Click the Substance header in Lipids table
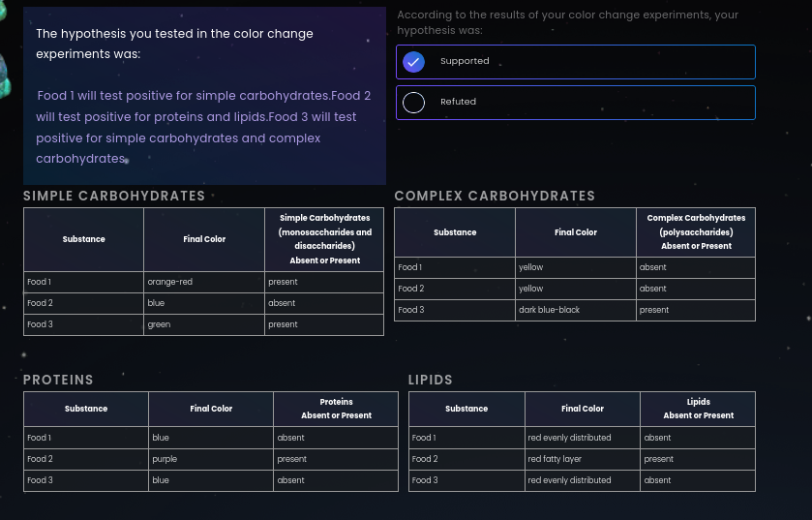The height and width of the screenshot is (520, 812). point(466,409)
